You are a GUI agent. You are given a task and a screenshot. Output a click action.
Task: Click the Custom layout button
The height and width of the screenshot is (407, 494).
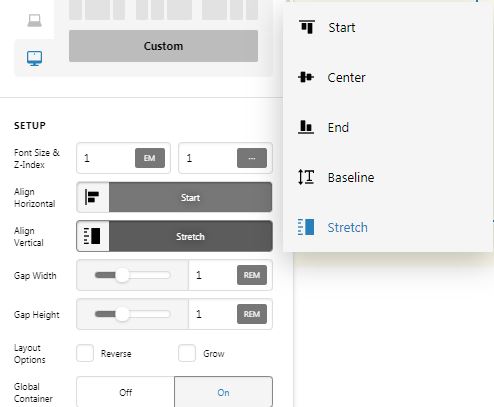click(x=163, y=46)
